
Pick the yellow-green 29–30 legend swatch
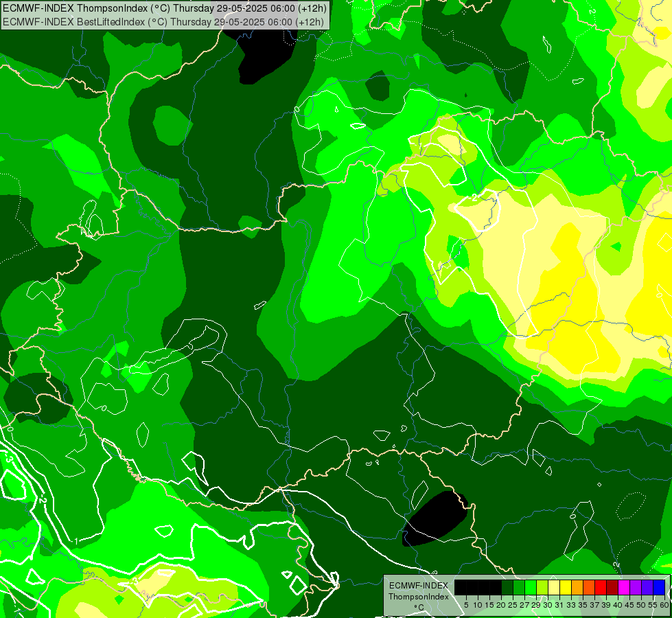point(542,587)
